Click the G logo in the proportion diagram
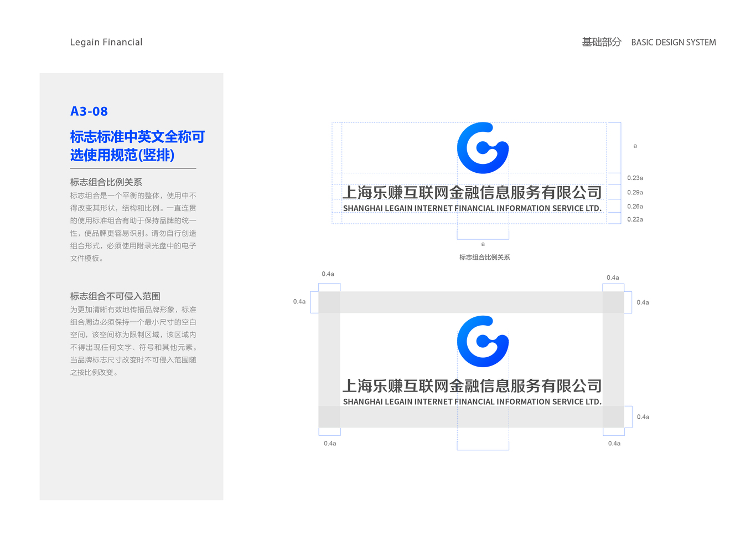The width and height of the screenshot is (756, 535). (483, 148)
